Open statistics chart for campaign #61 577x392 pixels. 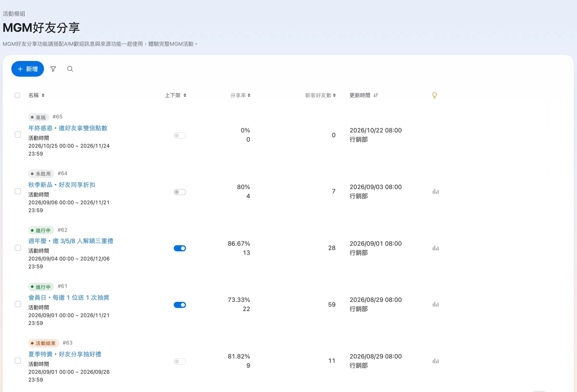coord(435,304)
